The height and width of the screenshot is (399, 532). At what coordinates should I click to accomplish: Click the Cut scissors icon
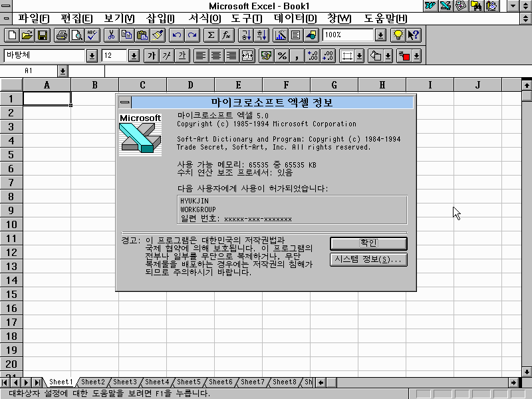pos(111,35)
